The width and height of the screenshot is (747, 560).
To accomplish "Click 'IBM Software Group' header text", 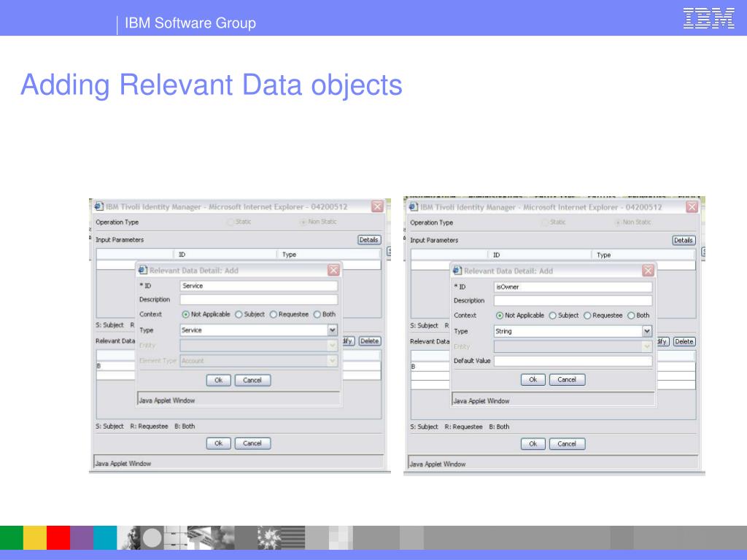I will pyautogui.click(x=190, y=23).
